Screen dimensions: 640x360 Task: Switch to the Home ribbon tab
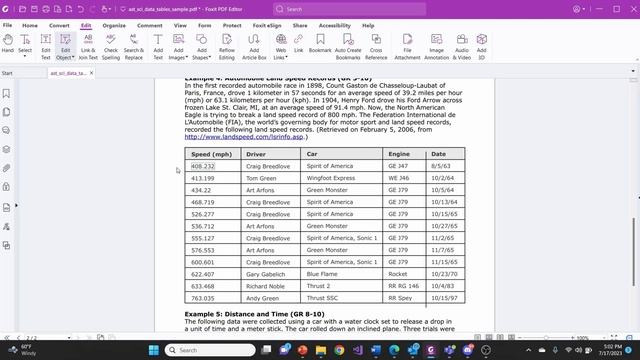pos(30,25)
